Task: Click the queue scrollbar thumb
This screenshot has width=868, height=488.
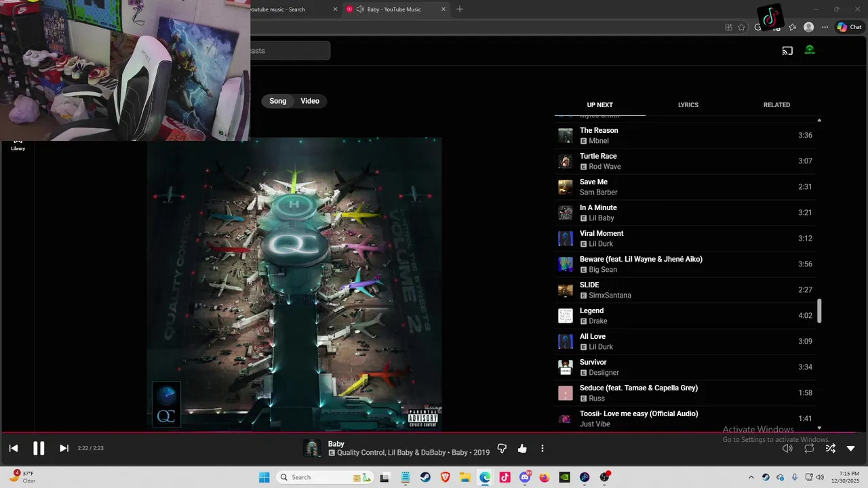Action: 819,311
